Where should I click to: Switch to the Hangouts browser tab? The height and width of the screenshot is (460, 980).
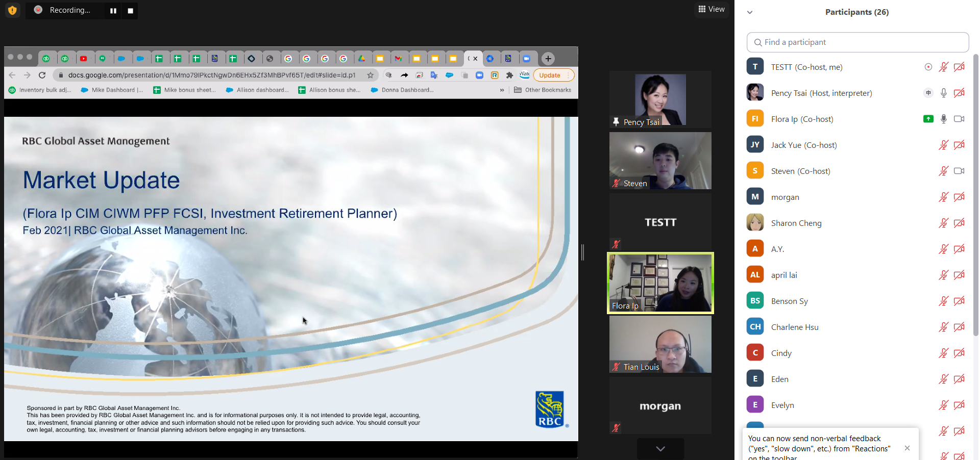103,59
